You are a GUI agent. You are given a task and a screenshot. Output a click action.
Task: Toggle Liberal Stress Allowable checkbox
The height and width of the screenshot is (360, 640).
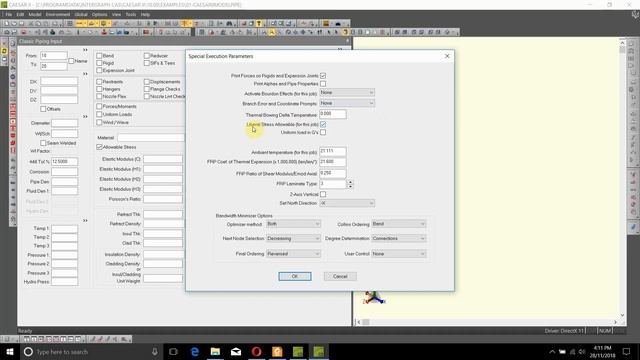[323, 124]
